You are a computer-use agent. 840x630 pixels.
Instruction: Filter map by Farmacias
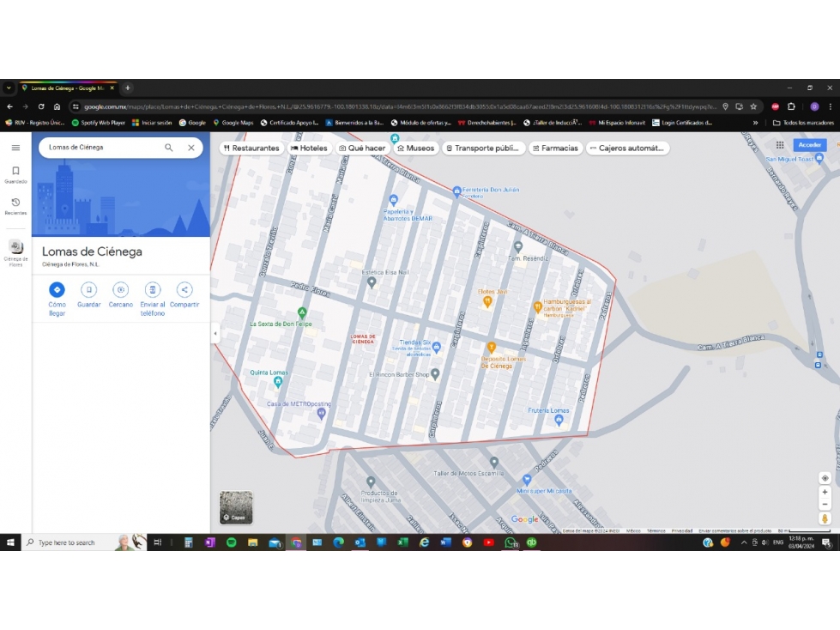click(x=555, y=148)
